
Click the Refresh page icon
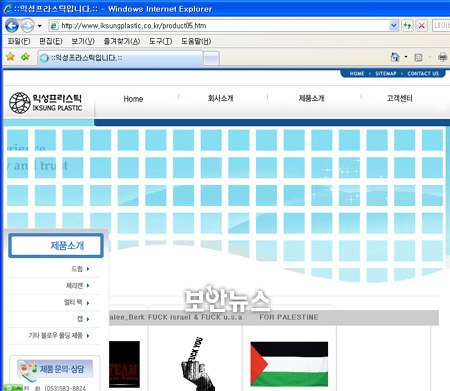pos(407,25)
